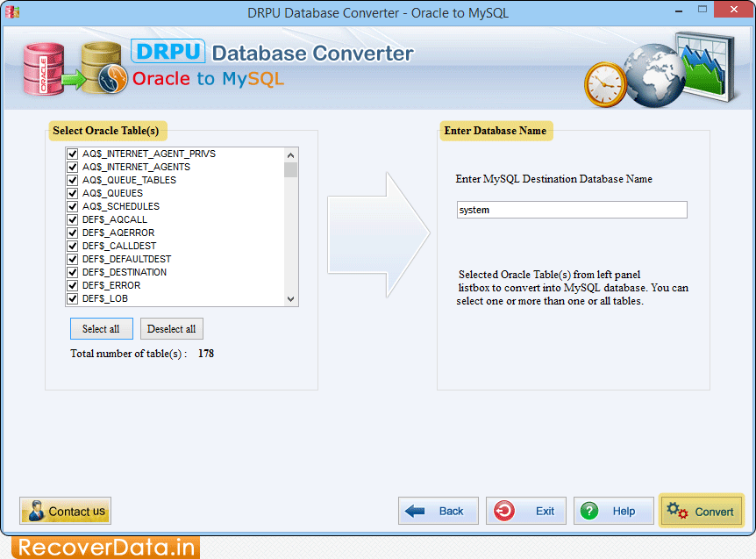
Task: Toggle AQ$_INTERNET_AGENT_PRIVS checkbox
Action: coord(72,154)
